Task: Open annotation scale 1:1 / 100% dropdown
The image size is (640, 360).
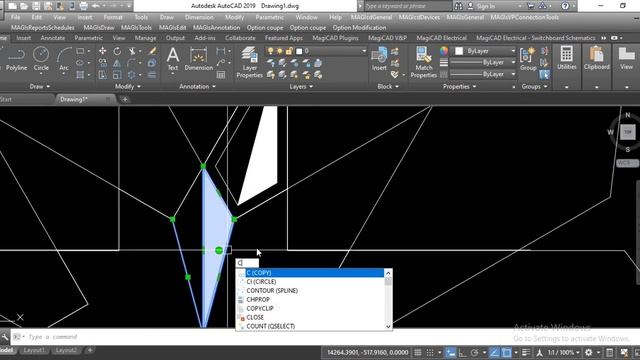Action: (564, 353)
